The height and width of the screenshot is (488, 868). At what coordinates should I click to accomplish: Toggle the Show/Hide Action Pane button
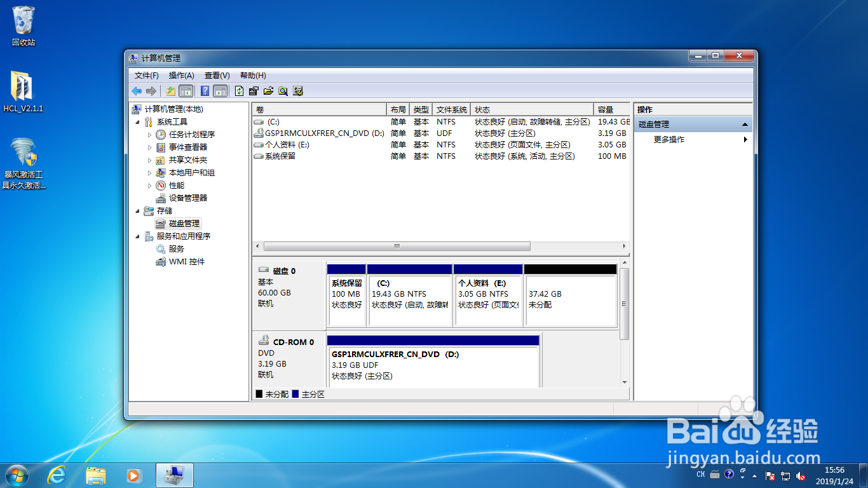(x=220, y=91)
